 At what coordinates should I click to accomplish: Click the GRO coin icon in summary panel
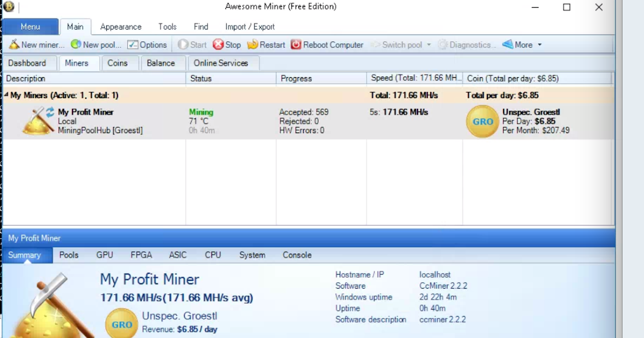click(122, 324)
